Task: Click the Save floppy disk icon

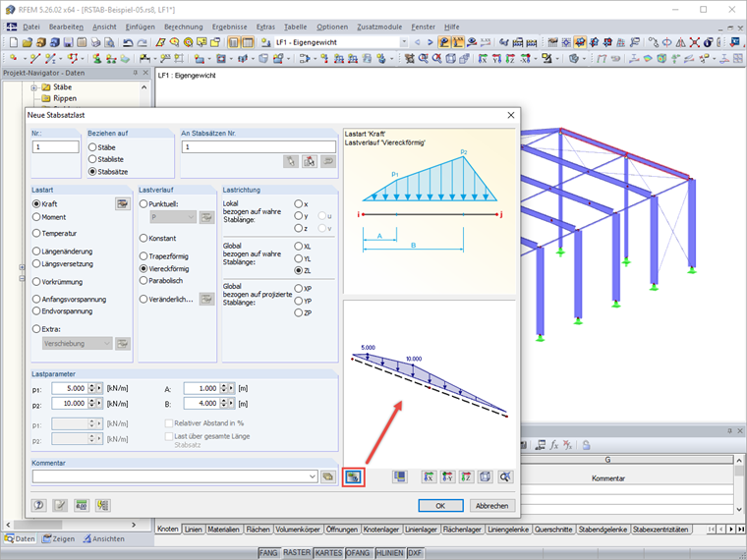Action: pos(68,42)
